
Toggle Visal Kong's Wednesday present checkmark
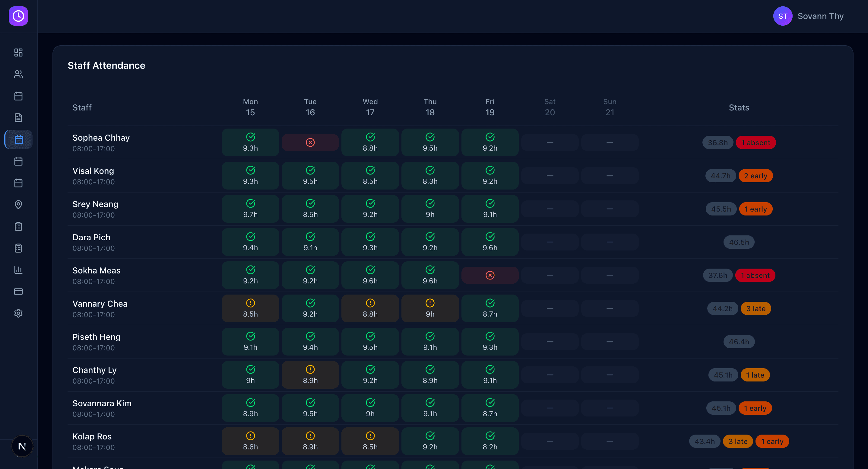tap(370, 175)
